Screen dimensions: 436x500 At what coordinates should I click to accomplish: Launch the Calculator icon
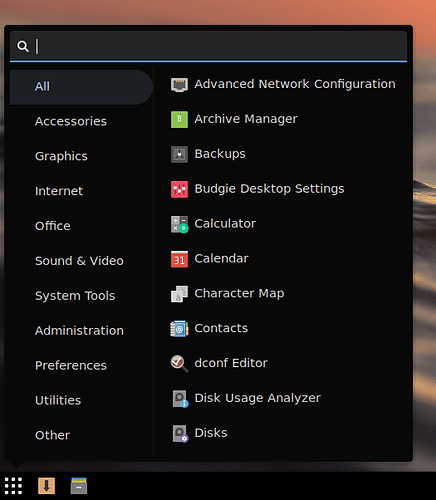(179, 224)
